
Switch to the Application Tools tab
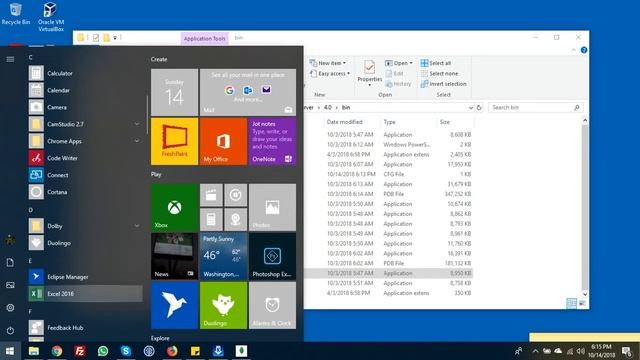pyautogui.click(x=204, y=38)
